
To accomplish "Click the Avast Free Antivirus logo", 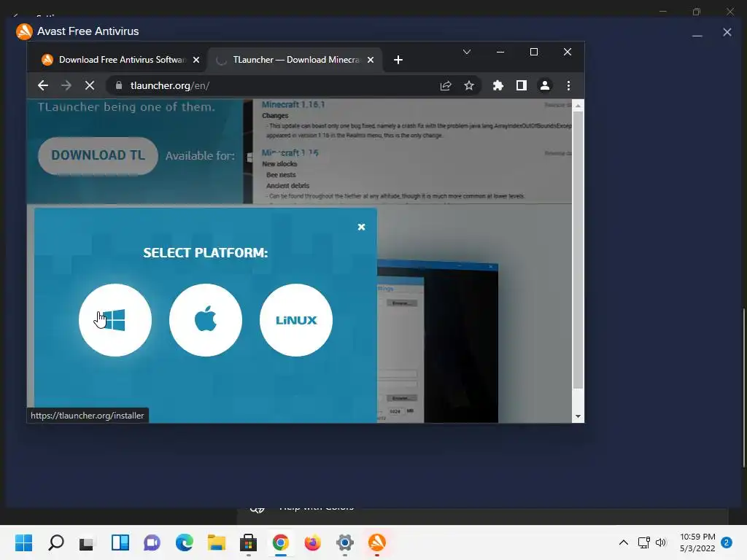I will click(x=24, y=31).
